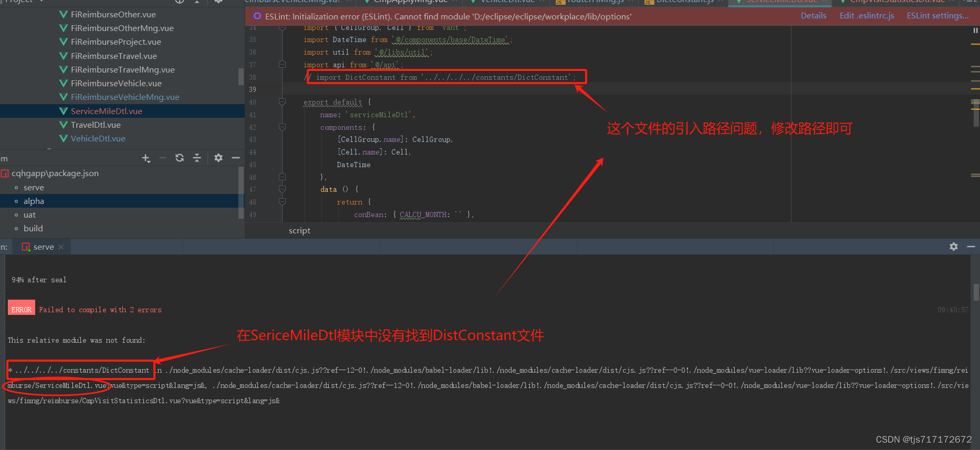The image size is (980, 450).
Task: Click the remove (minus) icon in npm toolbar
Action: pos(163,158)
